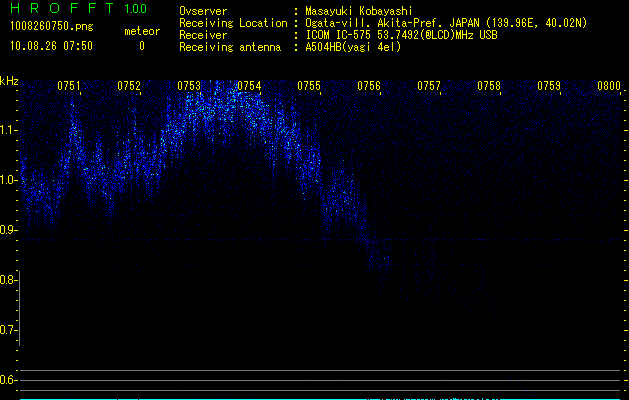
Task: Select the 0.8 frequency axis label
Action: coord(9,280)
